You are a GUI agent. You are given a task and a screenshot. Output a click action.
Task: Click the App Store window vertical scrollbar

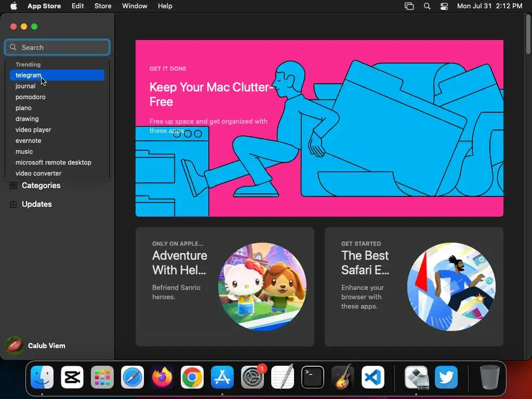tap(528, 35)
